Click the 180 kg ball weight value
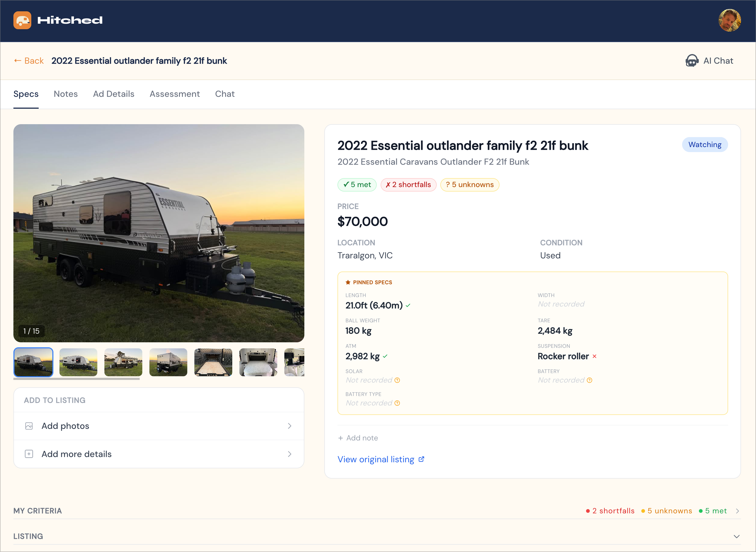The height and width of the screenshot is (552, 756). [359, 331]
